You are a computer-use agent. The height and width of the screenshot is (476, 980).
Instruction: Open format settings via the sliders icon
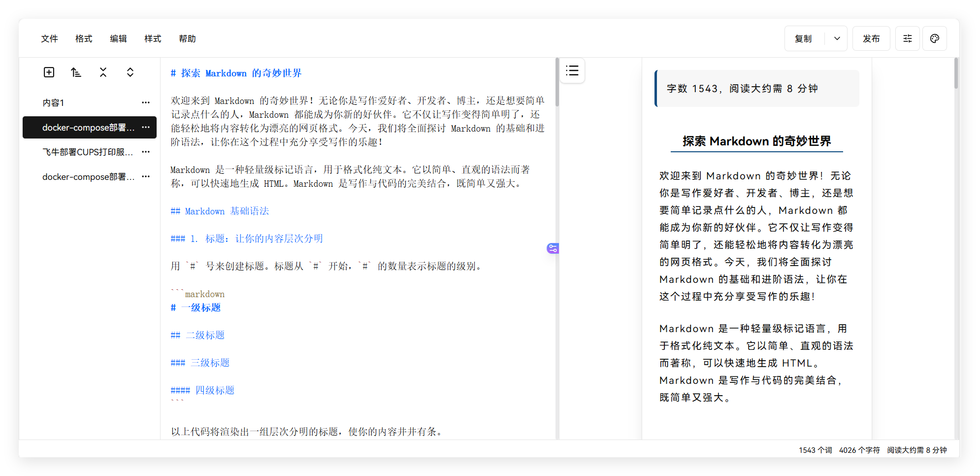[908, 38]
